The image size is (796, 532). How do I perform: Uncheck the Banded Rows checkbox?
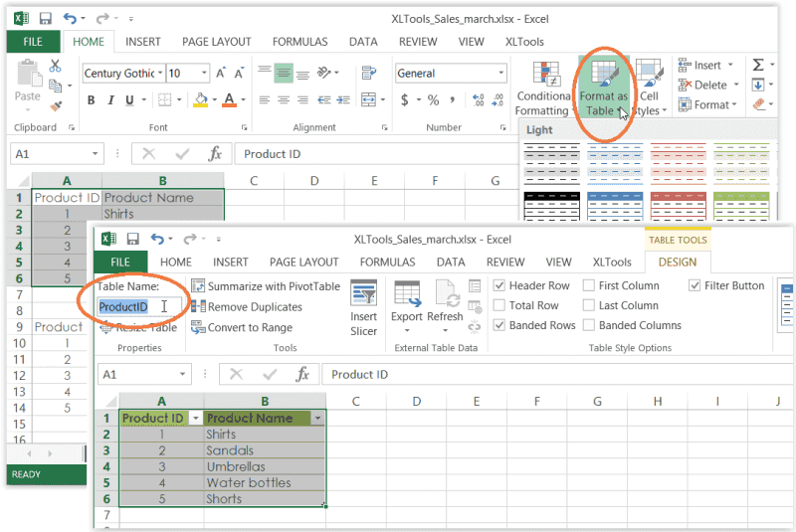499,325
